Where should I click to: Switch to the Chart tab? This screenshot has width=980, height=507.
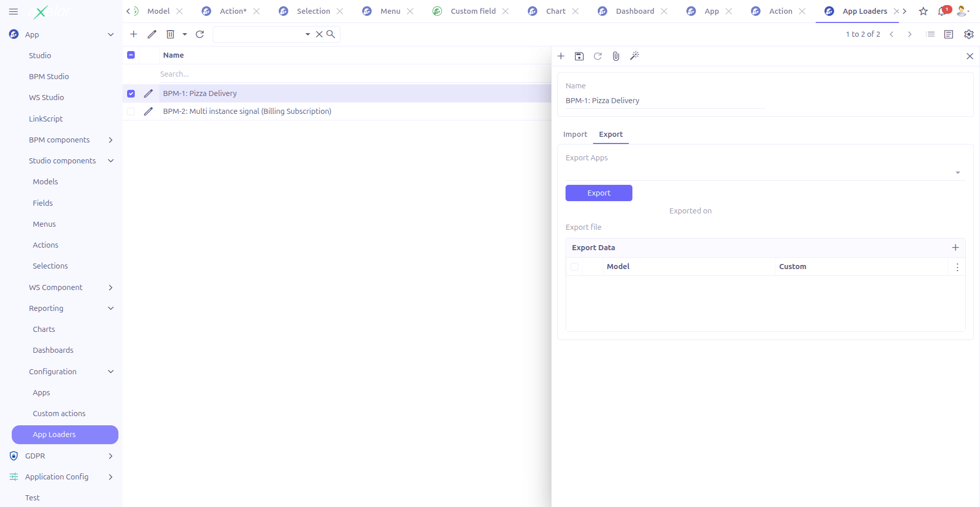click(556, 11)
